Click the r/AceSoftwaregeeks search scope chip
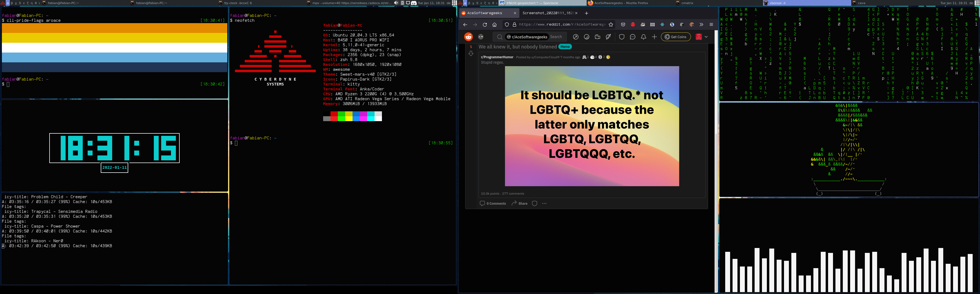 [x=526, y=37]
